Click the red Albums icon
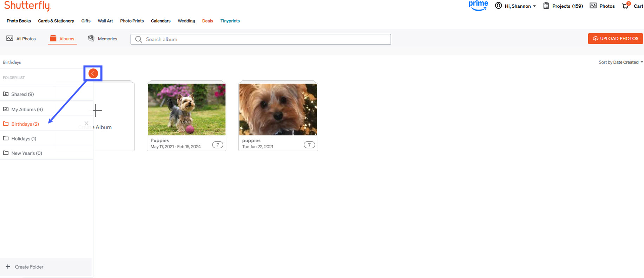Image resolution: width=644 pixels, height=278 pixels. point(53,38)
